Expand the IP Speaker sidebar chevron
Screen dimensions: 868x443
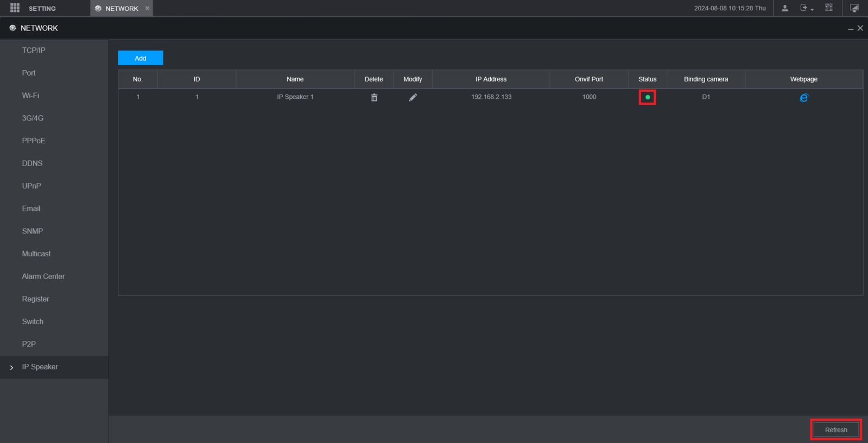pyautogui.click(x=12, y=368)
